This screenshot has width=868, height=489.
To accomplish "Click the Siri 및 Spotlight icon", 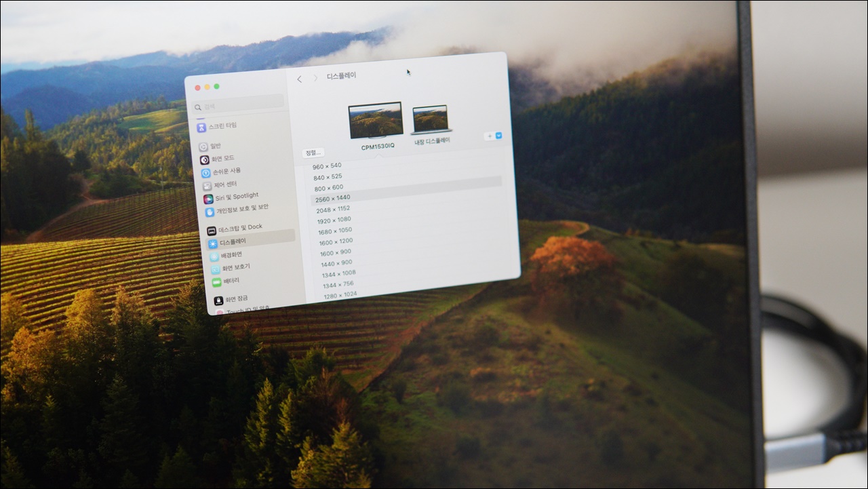I will point(208,199).
